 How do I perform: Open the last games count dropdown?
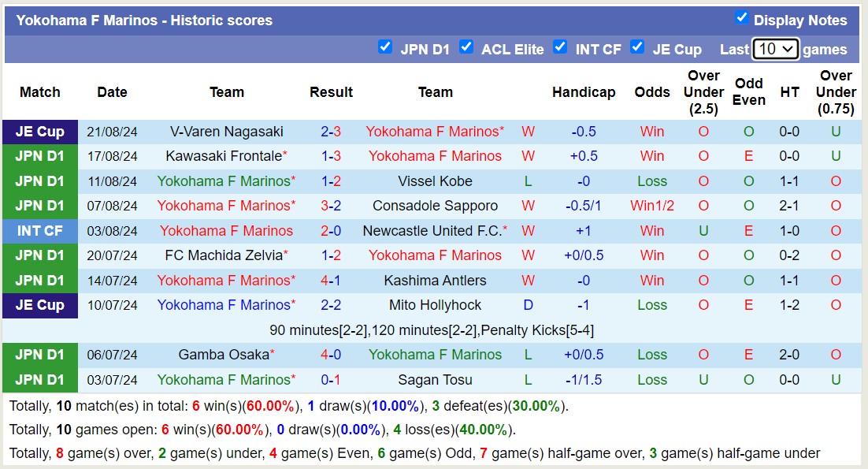[x=776, y=48]
